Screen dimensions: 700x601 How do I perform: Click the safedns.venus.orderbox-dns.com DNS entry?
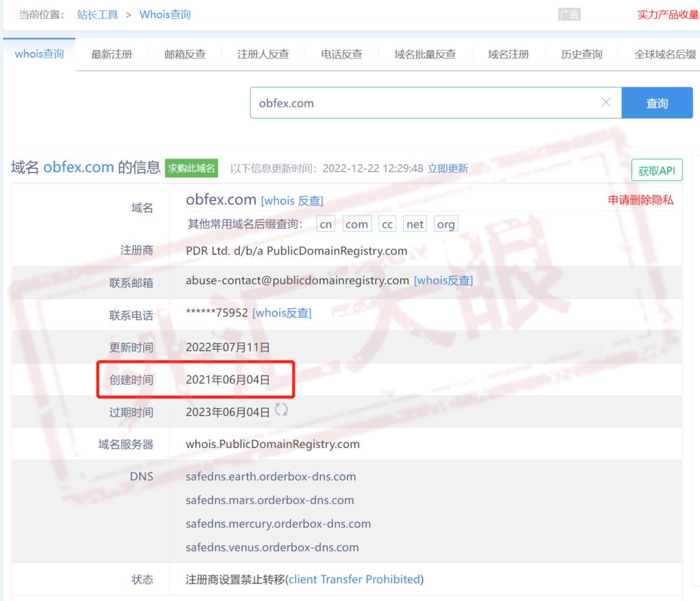[272, 547]
